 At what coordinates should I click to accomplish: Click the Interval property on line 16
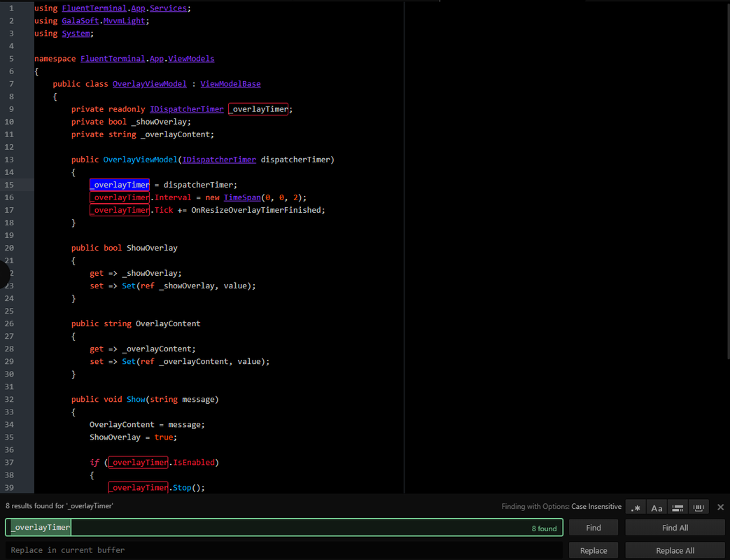(x=173, y=197)
